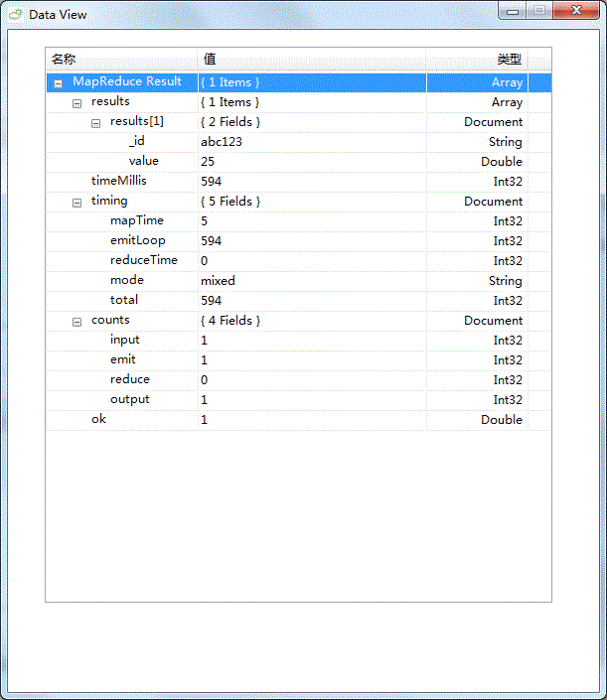This screenshot has width=607, height=700.
Task: Click the { 4 Fields } value
Action: (230, 321)
